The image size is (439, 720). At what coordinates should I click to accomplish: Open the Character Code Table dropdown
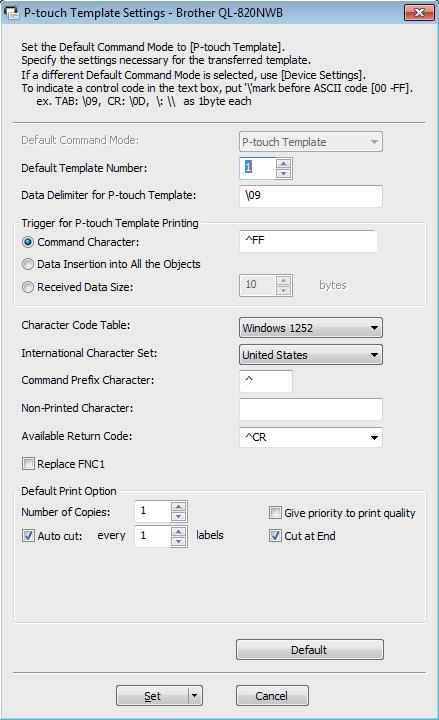tap(310, 328)
